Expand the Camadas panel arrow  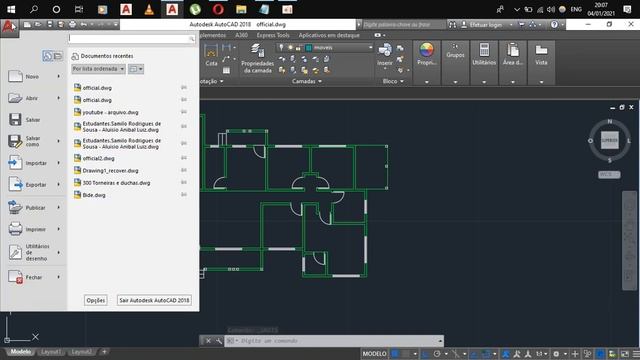click(x=320, y=81)
